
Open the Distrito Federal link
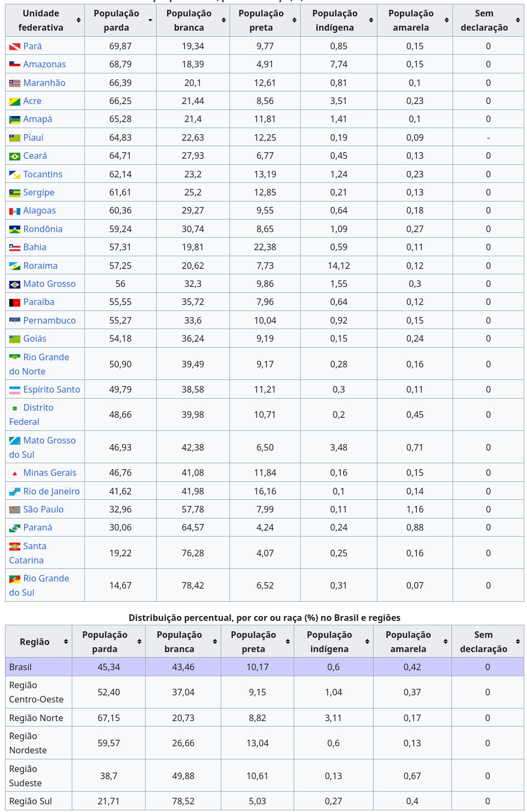point(31,415)
